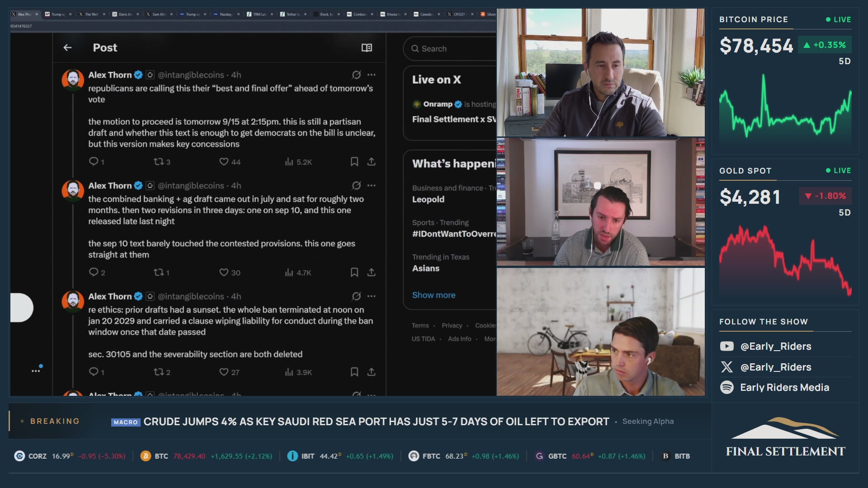Click the Onramp host name
Viewport: 868px width, 488px height.
coord(438,104)
